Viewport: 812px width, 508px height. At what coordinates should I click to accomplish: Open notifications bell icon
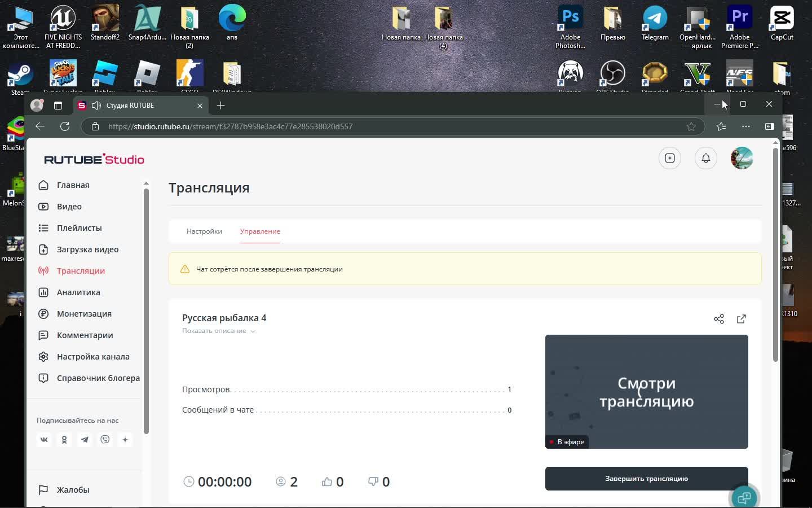706,158
